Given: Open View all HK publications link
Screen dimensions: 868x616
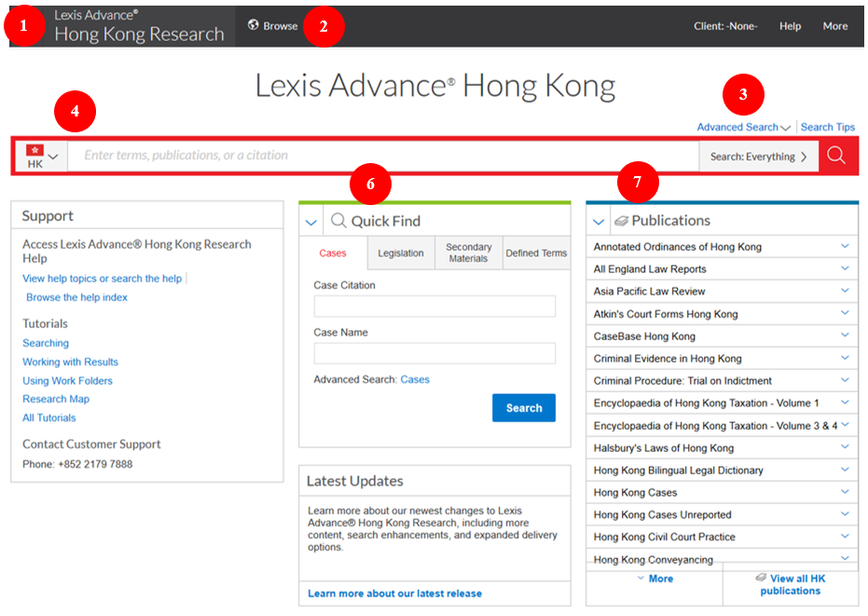Looking at the screenshot, I should tap(791, 584).
